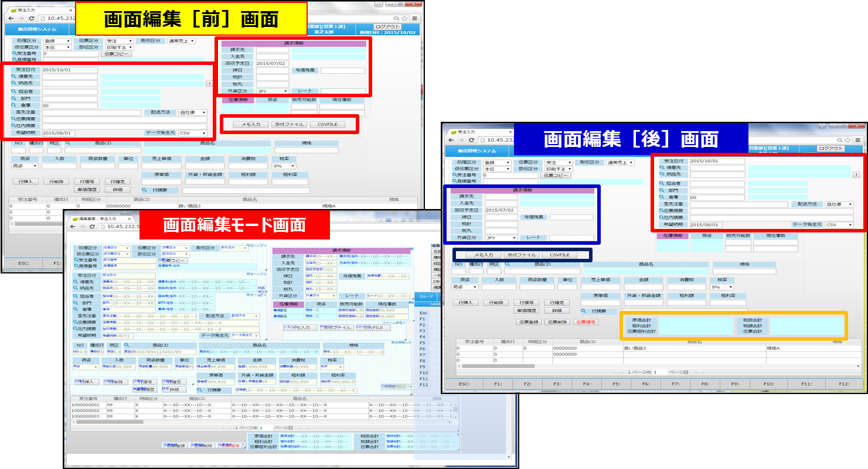Click CSVFILE in the after-edit window

[559, 255]
